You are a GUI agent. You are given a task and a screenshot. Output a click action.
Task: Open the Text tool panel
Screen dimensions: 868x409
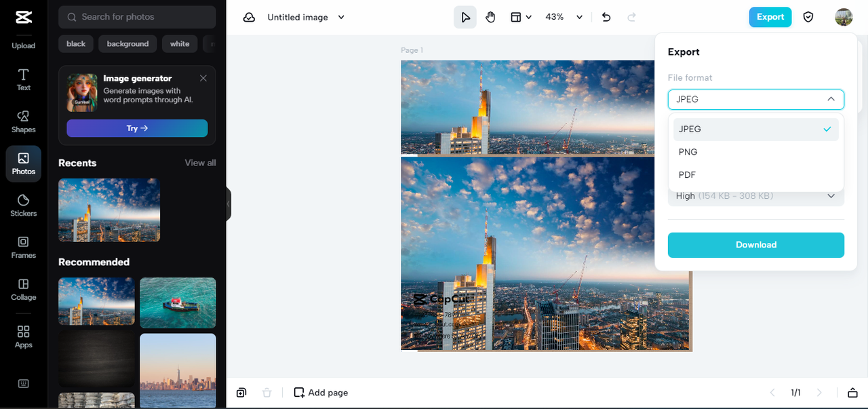click(x=23, y=79)
